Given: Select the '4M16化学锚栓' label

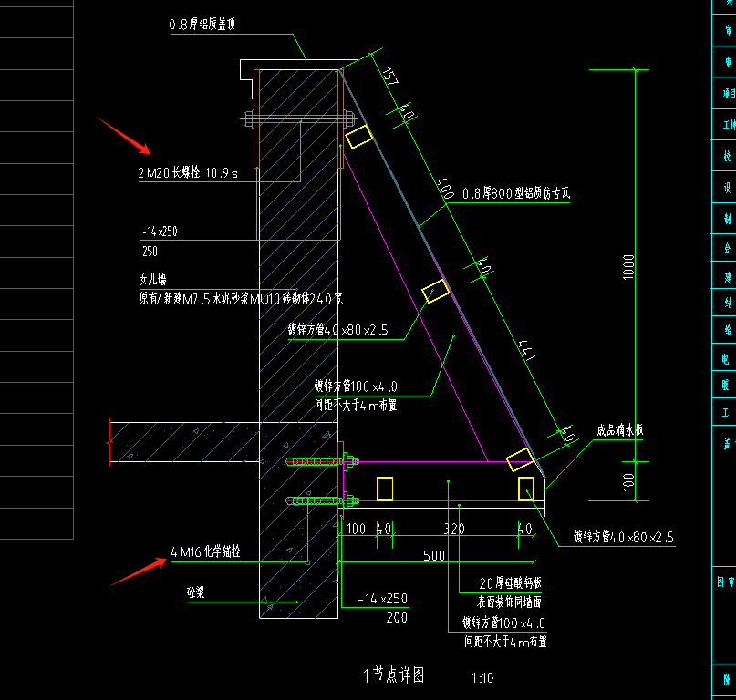Looking at the screenshot, I should [x=205, y=551].
